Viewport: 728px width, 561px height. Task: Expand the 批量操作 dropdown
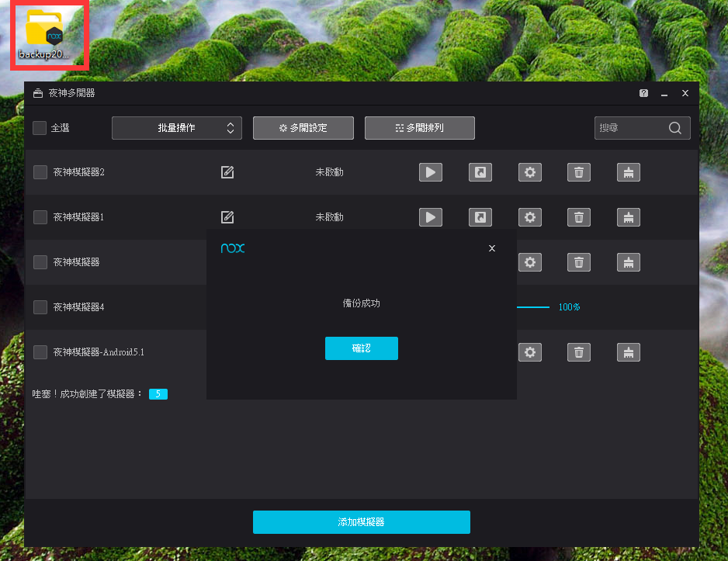[x=177, y=128]
